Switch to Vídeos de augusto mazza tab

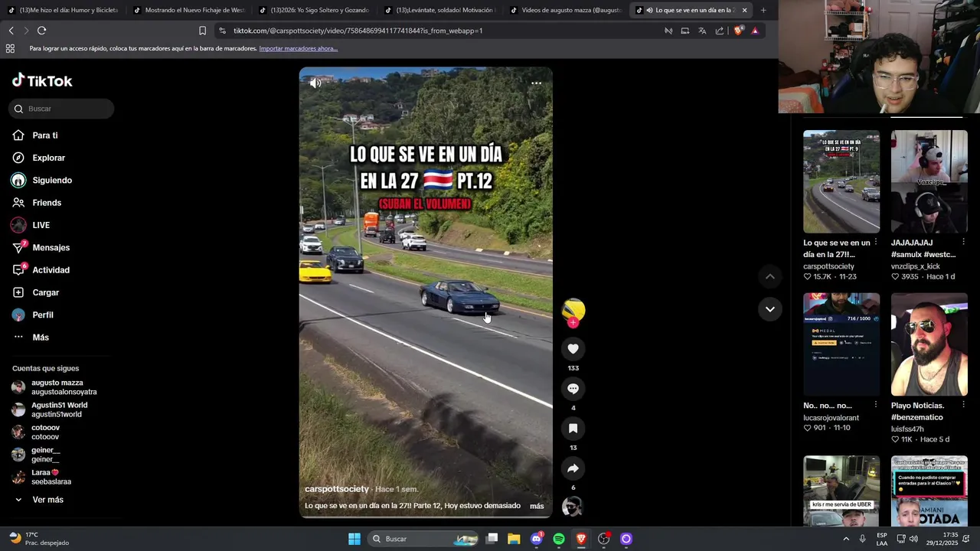point(564,10)
